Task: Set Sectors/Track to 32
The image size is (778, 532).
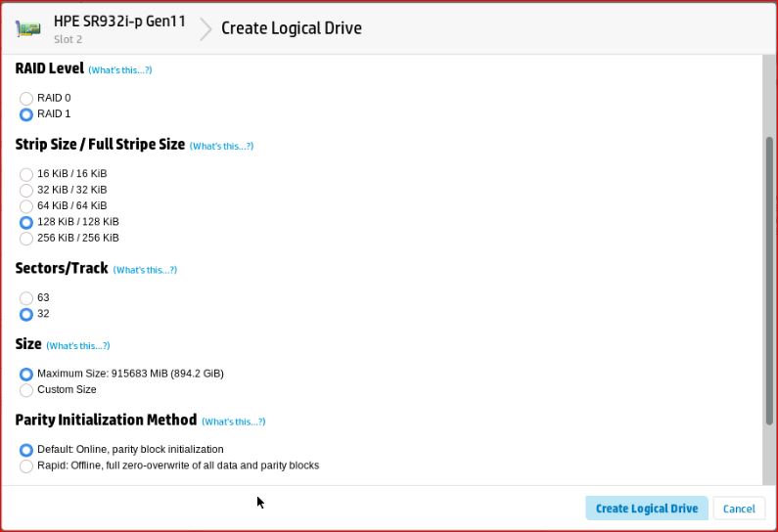Action: click(x=26, y=314)
